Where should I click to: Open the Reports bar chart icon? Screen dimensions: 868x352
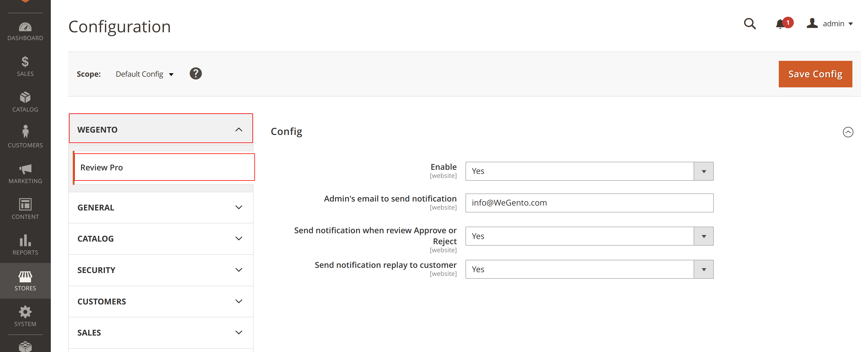[25, 245]
